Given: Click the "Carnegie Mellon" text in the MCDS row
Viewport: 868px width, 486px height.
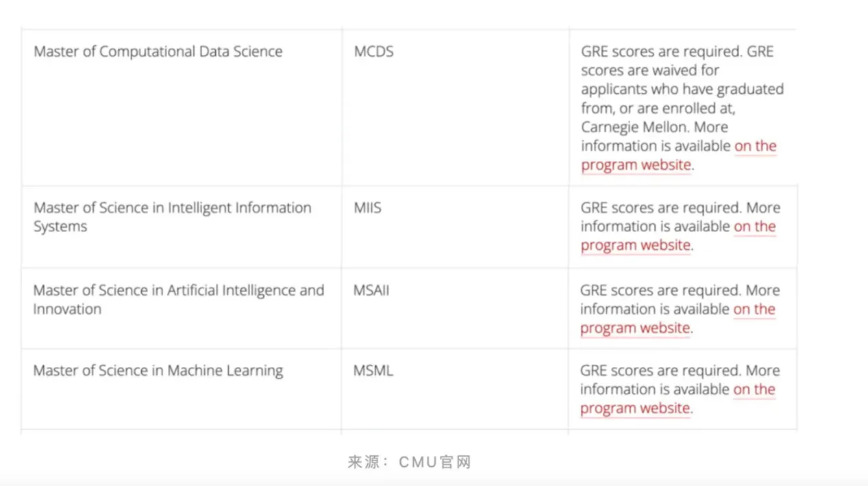Looking at the screenshot, I should click(x=634, y=127).
